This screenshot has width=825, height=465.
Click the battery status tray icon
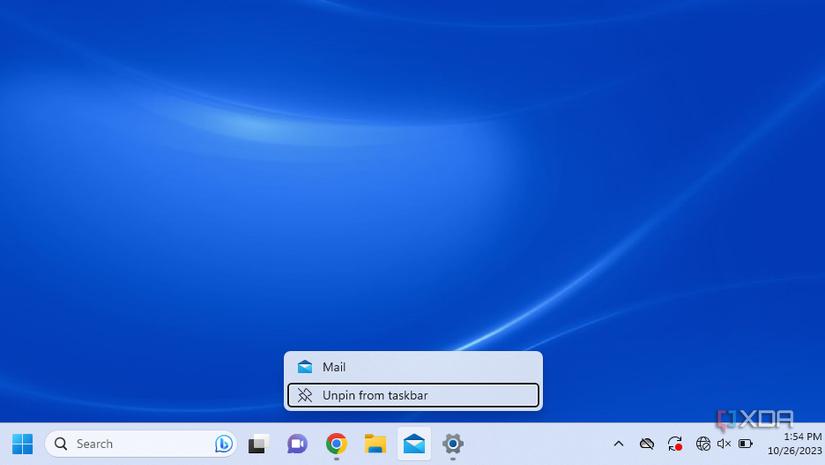746,444
